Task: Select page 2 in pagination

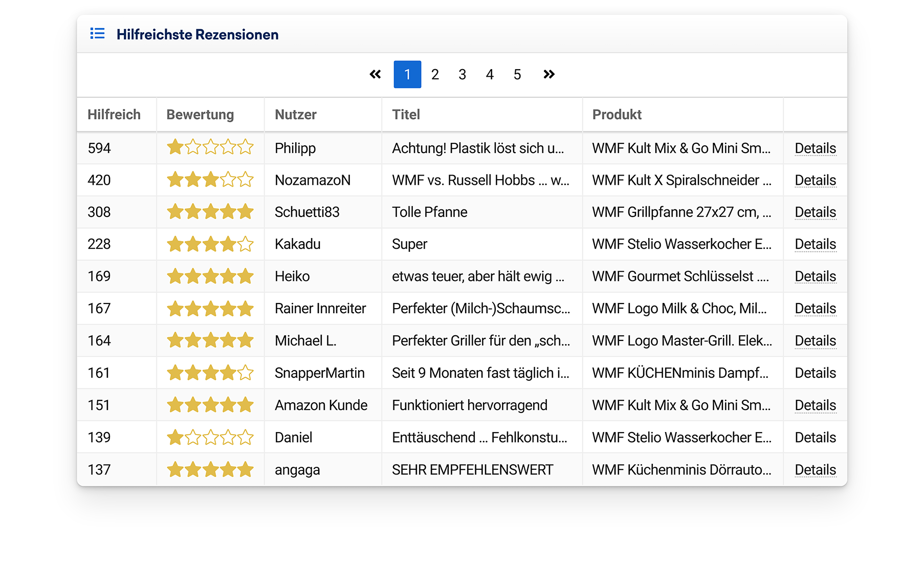Action: click(435, 75)
